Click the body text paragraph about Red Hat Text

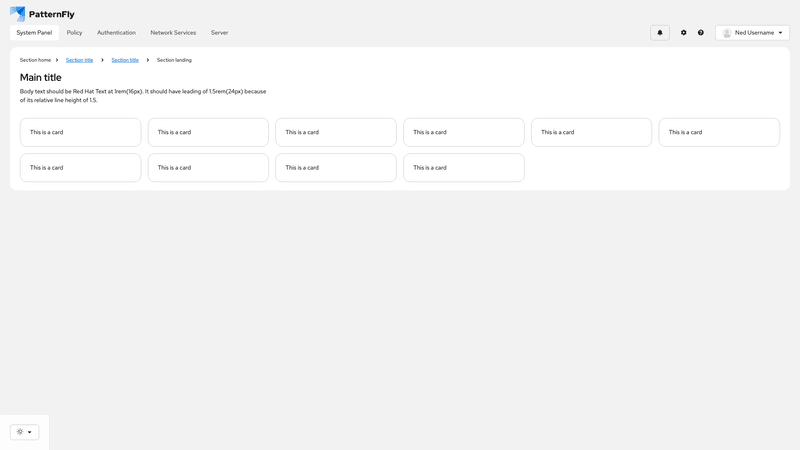click(x=143, y=96)
